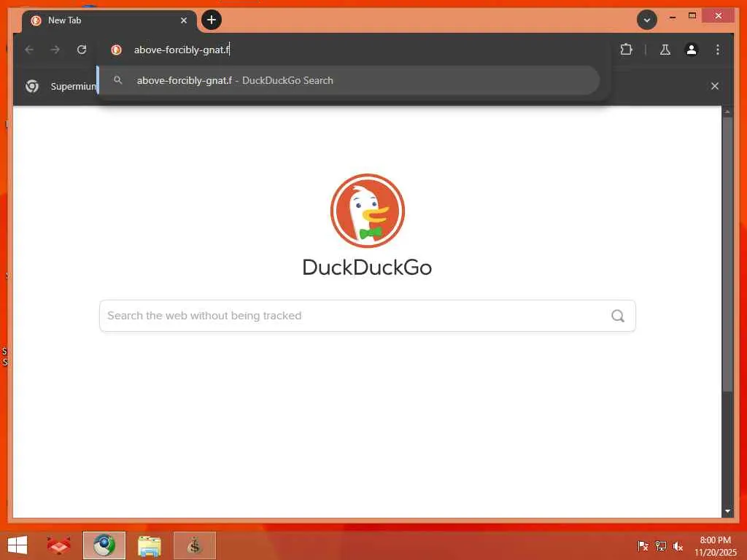
Task: Reload the current page
Action: [x=82, y=50]
